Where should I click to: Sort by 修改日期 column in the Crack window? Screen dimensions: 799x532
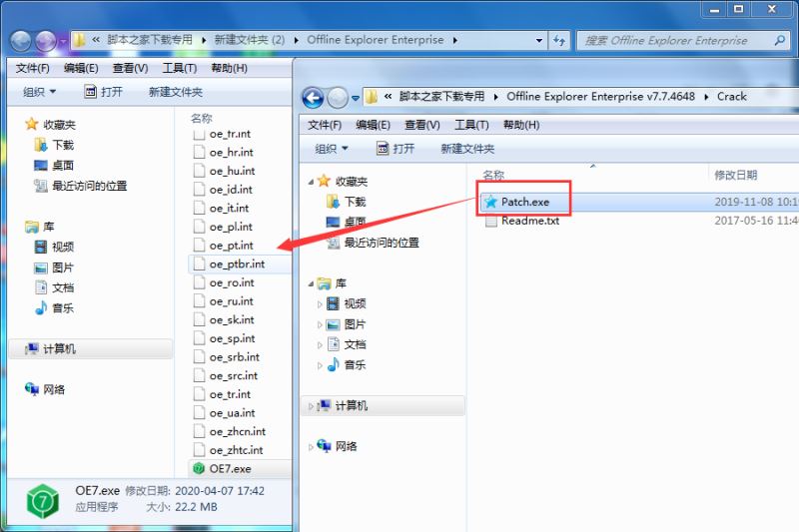point(735,175)
